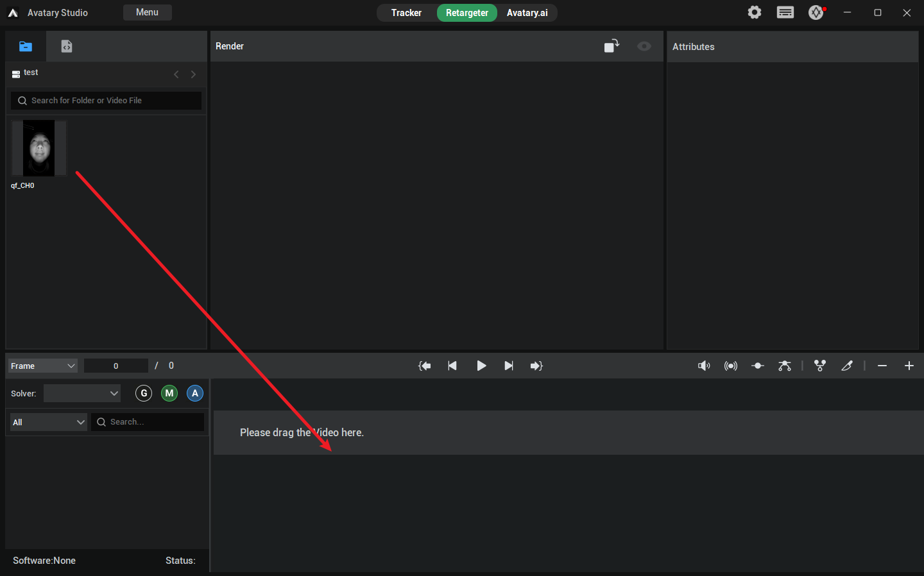Viewport: 924px width, 576px height.
Task: Step to next frame
Action: tap(509, 366)
